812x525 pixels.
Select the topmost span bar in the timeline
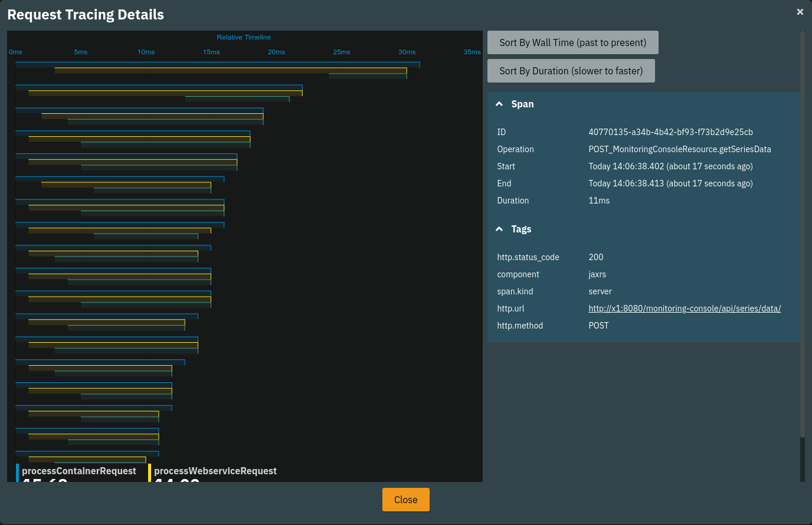click(x=218, y=65)
